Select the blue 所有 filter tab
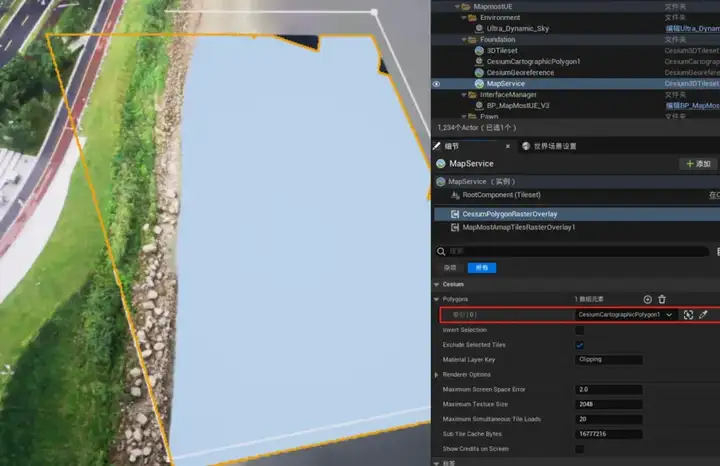The image size is (720, 466). click(482, 268)
